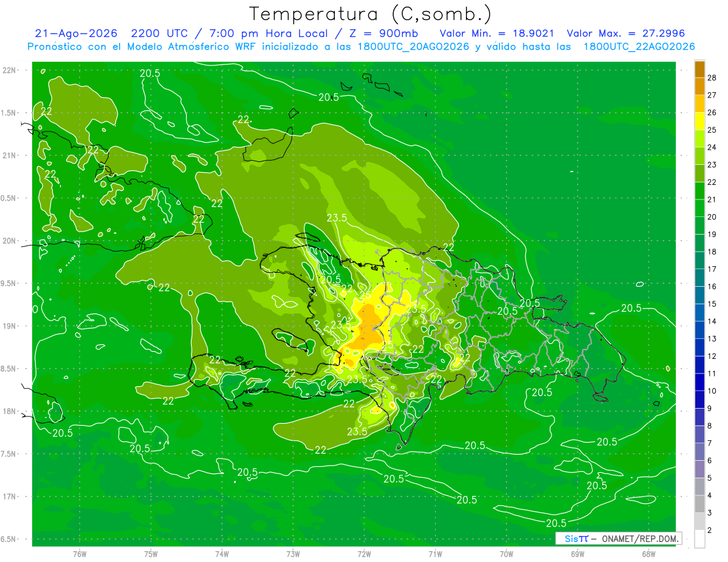Click the '8.5N' latitude axis label
This screenshot has width=728, height=562.
click(x=9, y=369)
